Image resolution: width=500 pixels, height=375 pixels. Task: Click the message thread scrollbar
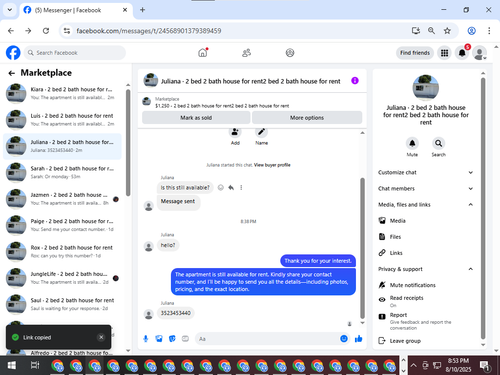click(362, 248)
